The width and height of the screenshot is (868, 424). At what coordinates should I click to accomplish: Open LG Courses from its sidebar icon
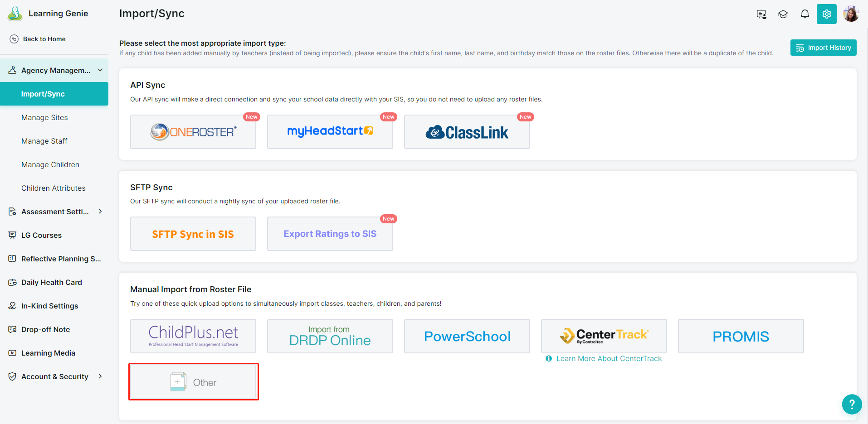tap(12, 235)
